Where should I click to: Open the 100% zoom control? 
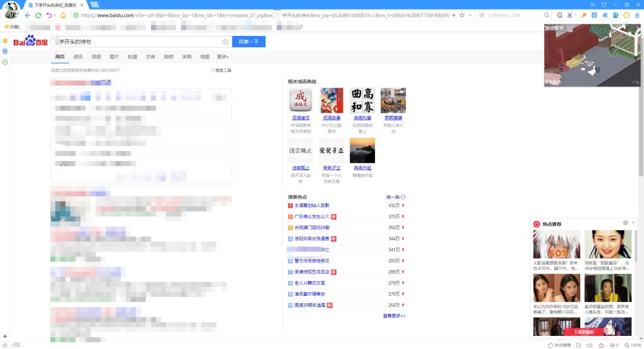[x=633, y=345]
